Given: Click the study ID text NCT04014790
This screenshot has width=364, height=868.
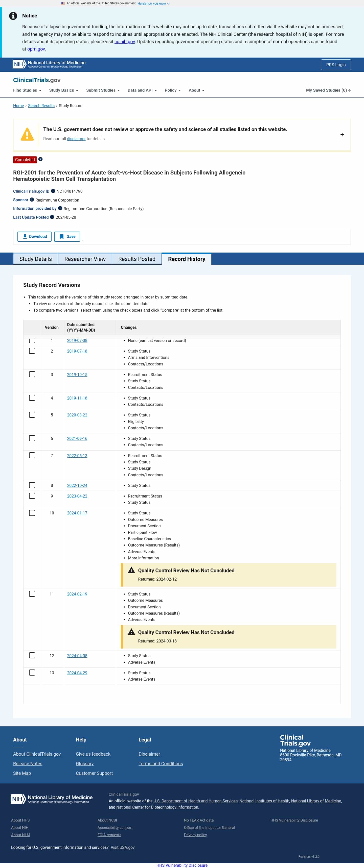Looking at the screenshot, I should (x=70, y=191).
